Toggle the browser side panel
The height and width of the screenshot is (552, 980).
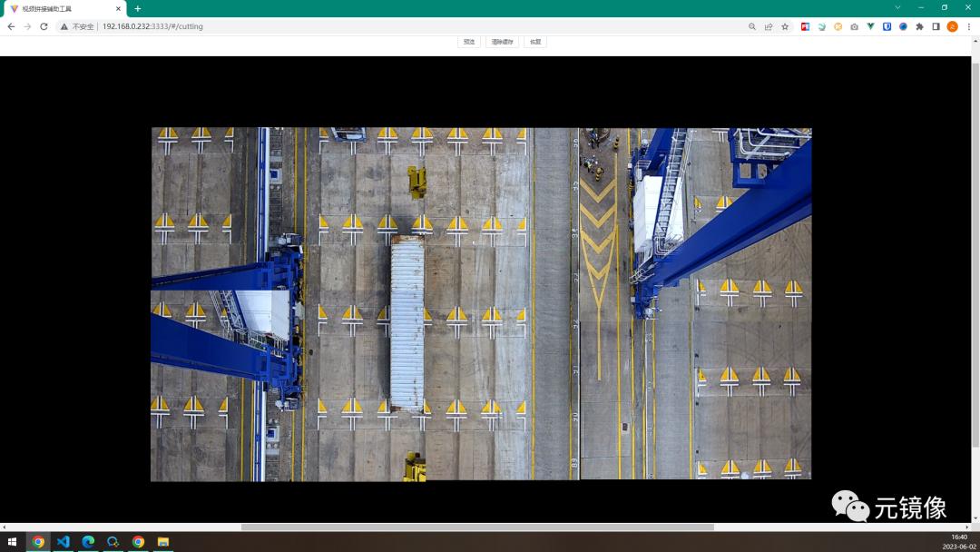pos(936,26)
